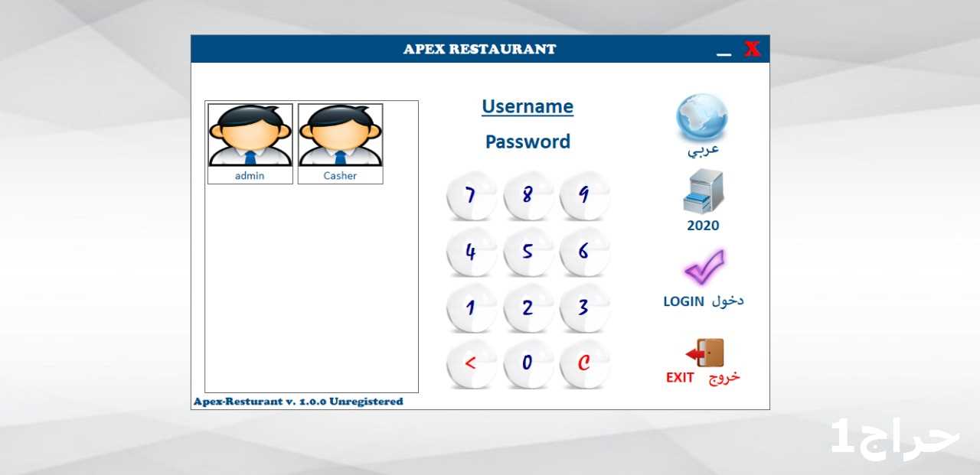
Task: Delete last digit with red backspace key
Action: click(471, 364)
